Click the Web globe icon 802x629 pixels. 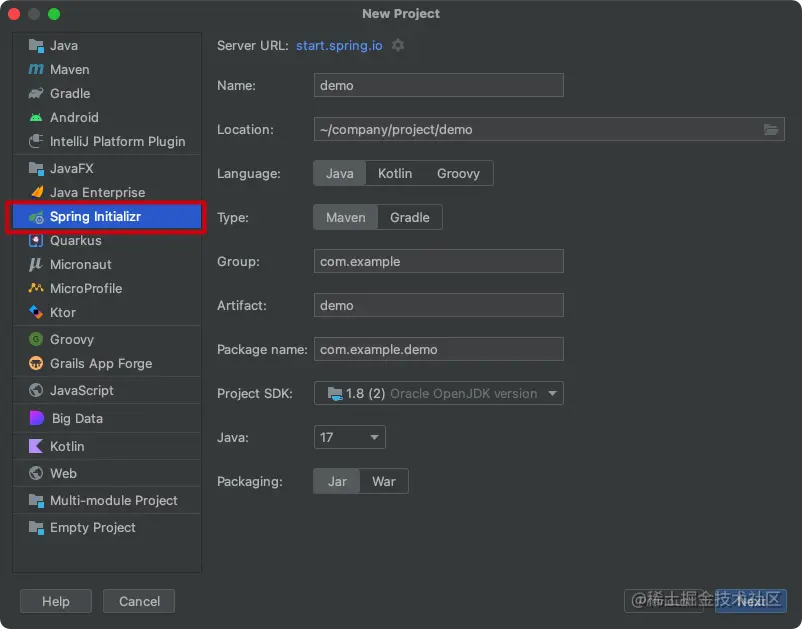point(36,473)
